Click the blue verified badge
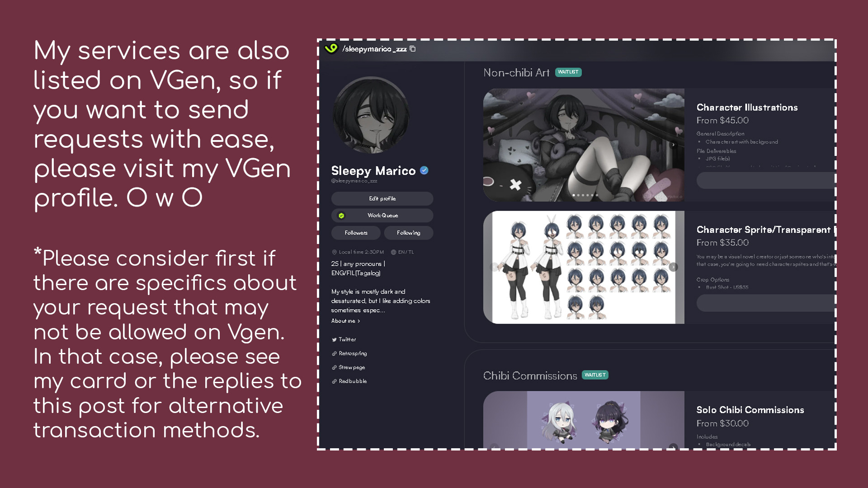 click(x=424, y=170)
